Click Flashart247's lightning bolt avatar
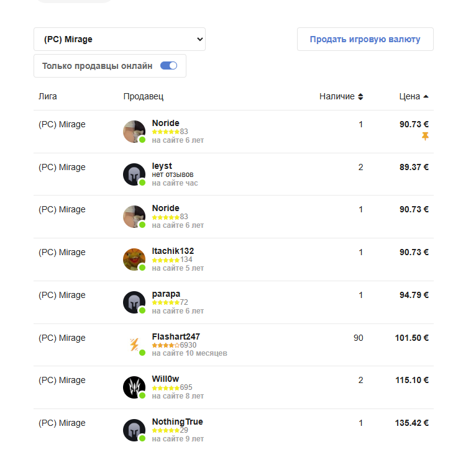 [134, 345]
